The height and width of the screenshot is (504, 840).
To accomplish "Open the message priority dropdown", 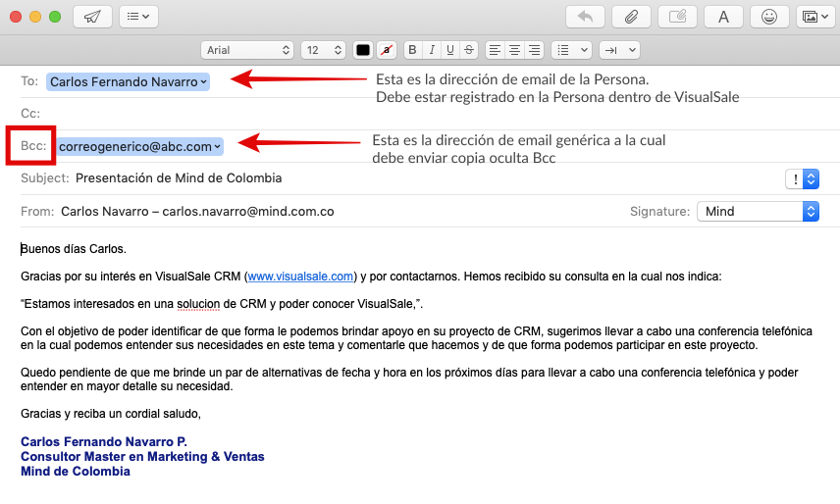I will point(802,179).
